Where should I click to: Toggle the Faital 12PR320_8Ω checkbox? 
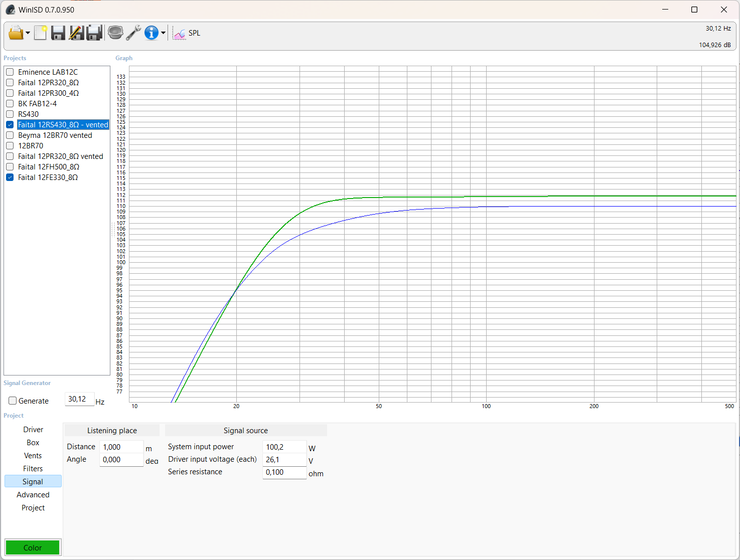click(10, 83)
